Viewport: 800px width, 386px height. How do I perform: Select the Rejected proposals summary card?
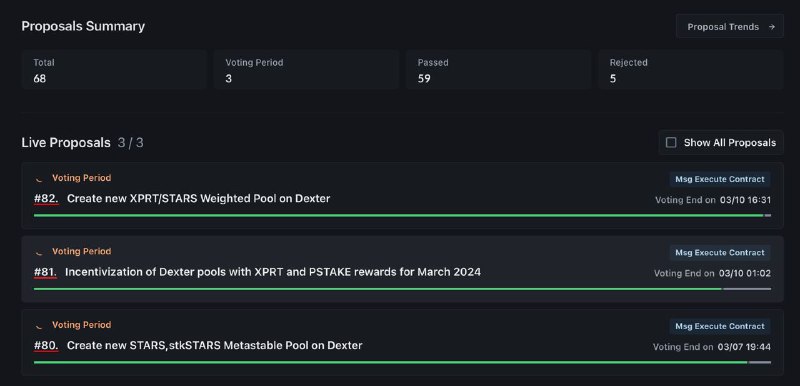[691, 70]
